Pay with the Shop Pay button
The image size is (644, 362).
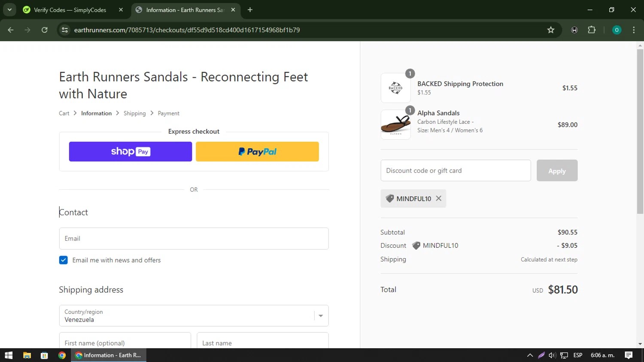[x=131, y=152]
